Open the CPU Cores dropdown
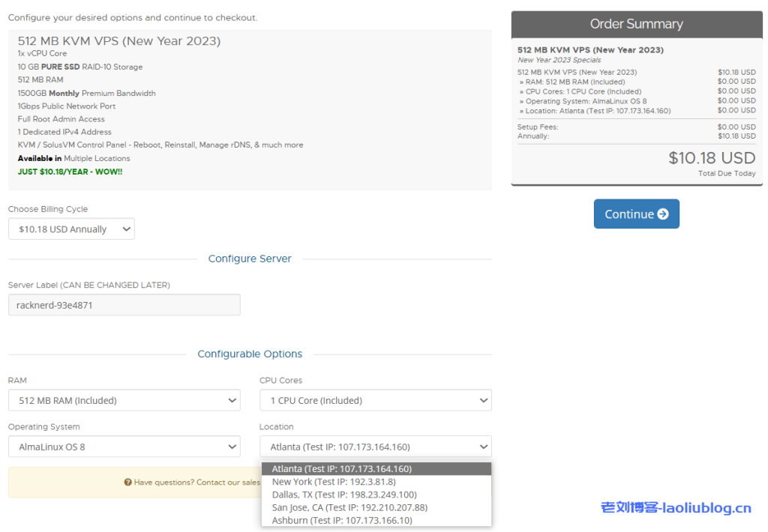Screen dimensions: 768x532 point(375,400)
